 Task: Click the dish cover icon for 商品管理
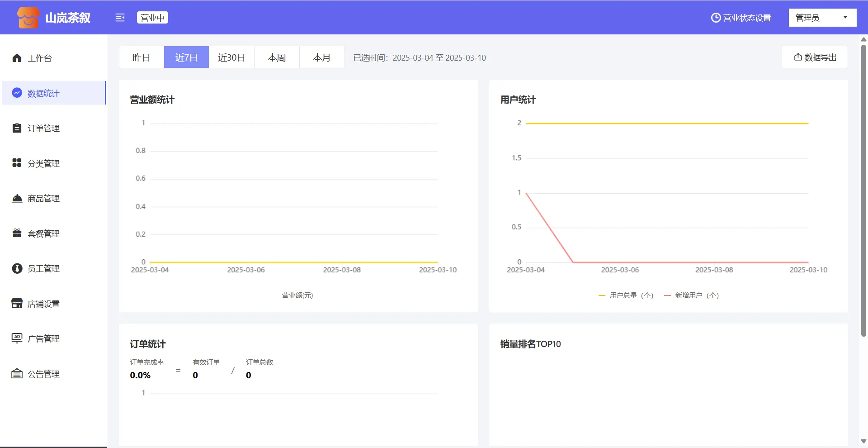coord(17,198)
